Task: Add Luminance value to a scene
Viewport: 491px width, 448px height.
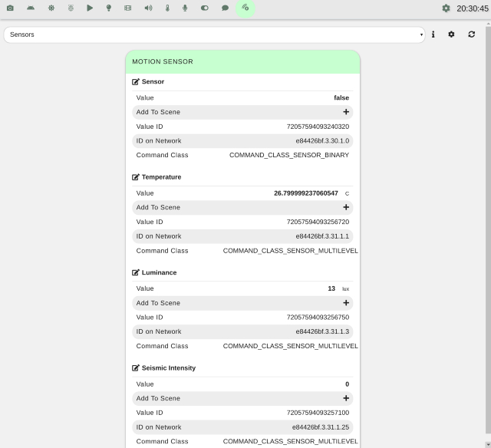Action: point(346,303)
